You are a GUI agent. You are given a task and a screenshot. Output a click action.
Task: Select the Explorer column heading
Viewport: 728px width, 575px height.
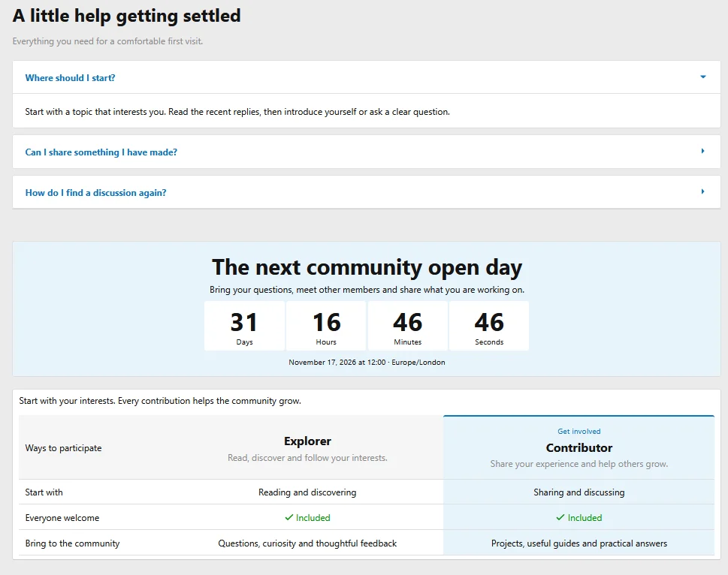(x=307, y=441)
